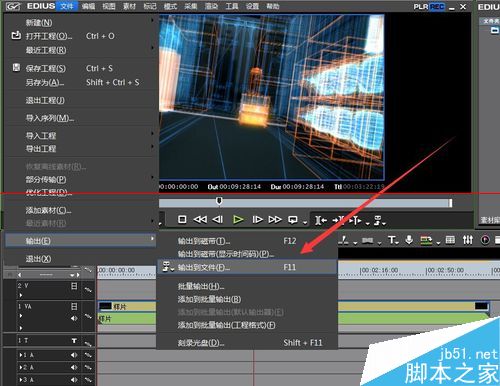Open the voice-over microphone tool

[x=409, y=240]
